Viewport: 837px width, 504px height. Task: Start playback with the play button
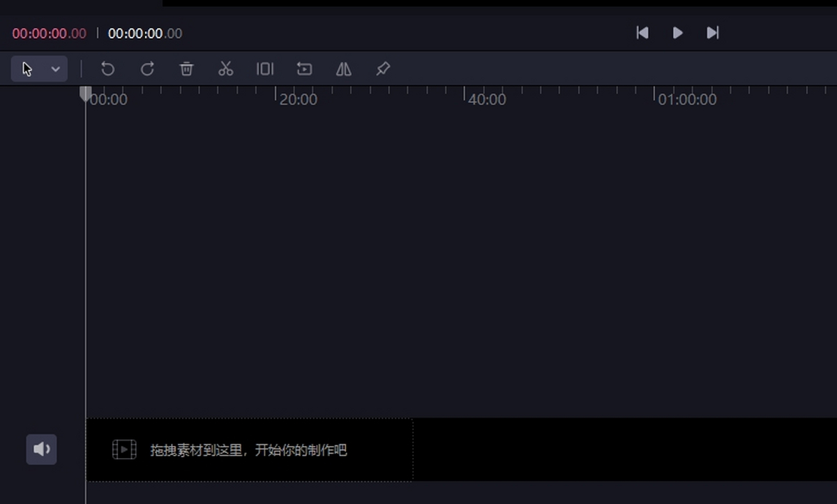coord(677,33)
